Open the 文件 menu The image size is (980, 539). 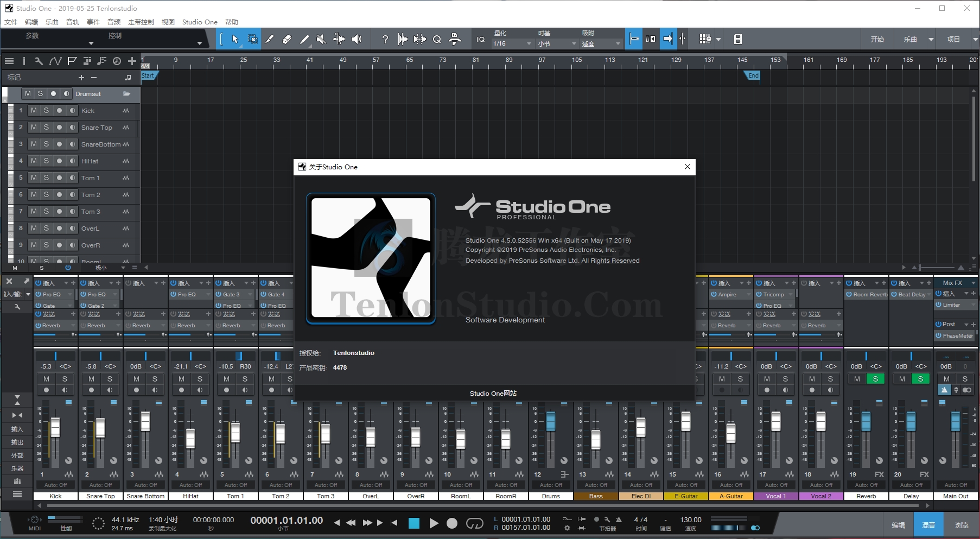11,22
